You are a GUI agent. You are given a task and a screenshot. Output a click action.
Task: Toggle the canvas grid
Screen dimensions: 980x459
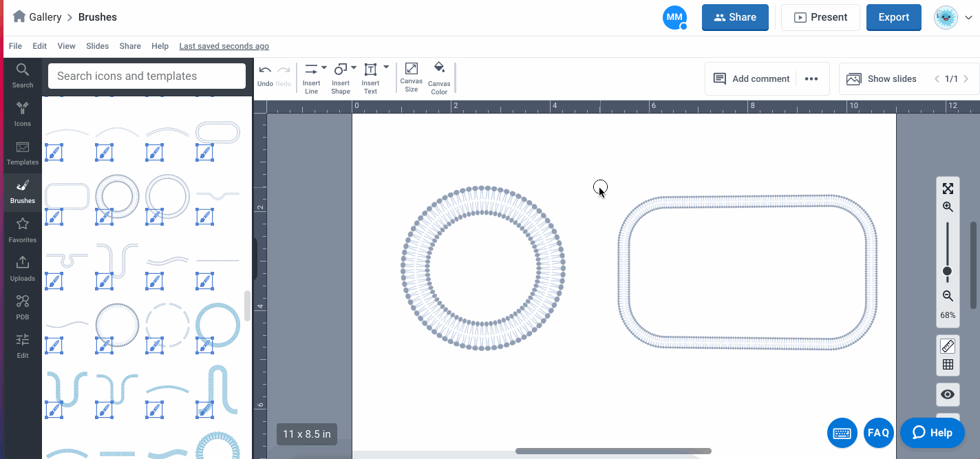[x=948, y=365]
